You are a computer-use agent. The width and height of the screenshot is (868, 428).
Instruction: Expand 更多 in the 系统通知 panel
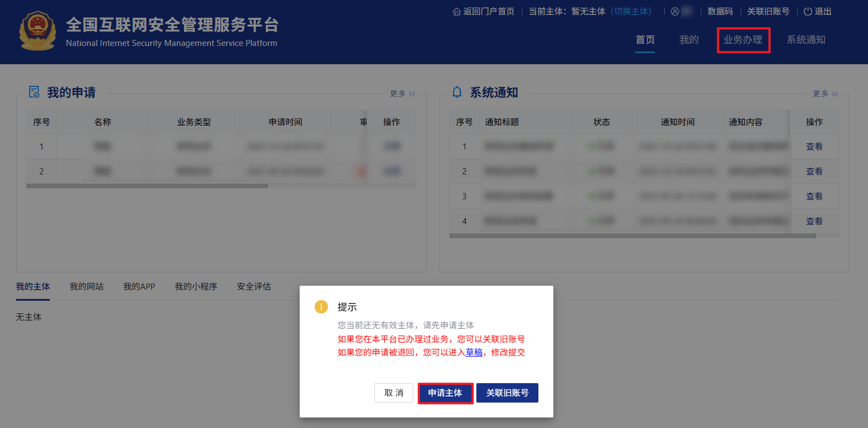coord(825,94)
